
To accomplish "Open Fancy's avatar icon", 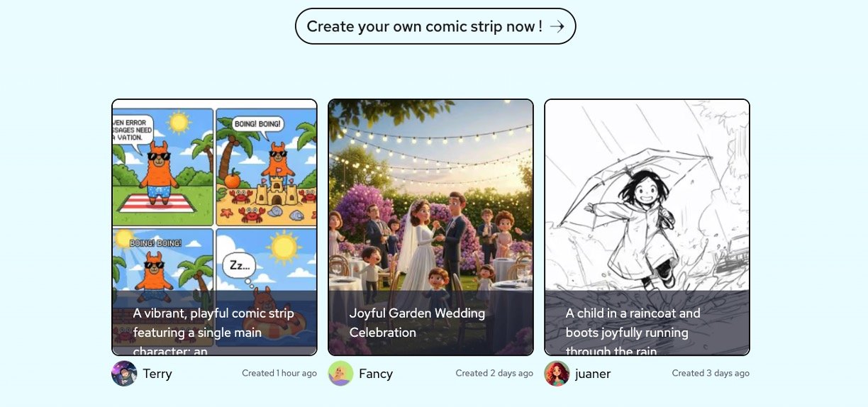I will [340, 373].
